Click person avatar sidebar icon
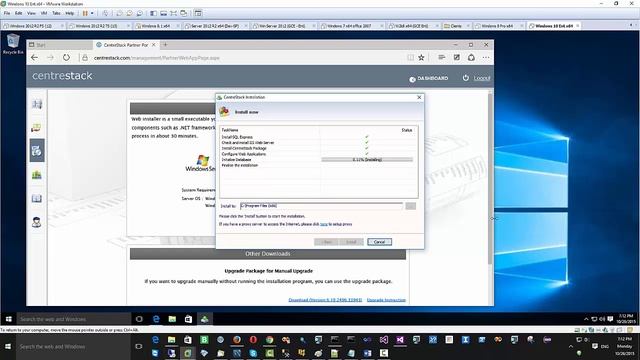The height and width of the screenshot is (360, 640). point(37,222)
